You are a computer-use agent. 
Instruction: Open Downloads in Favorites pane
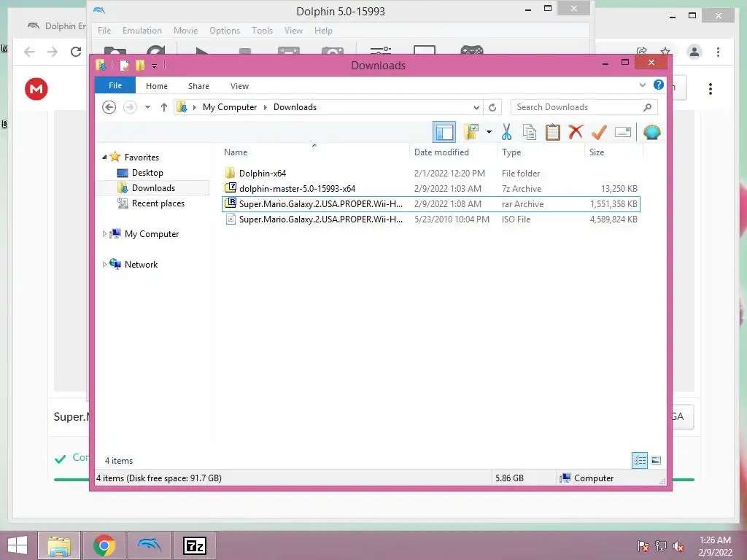point(153,188)
